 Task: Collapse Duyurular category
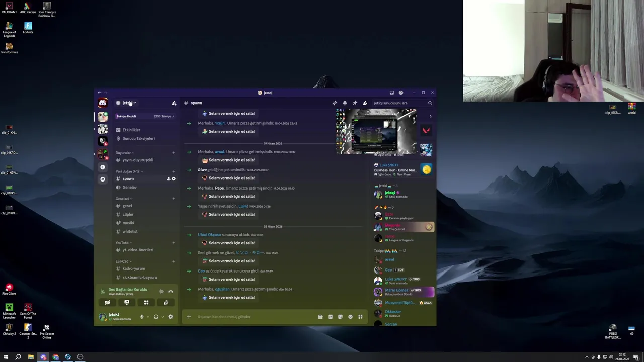(x=125, y=153)
